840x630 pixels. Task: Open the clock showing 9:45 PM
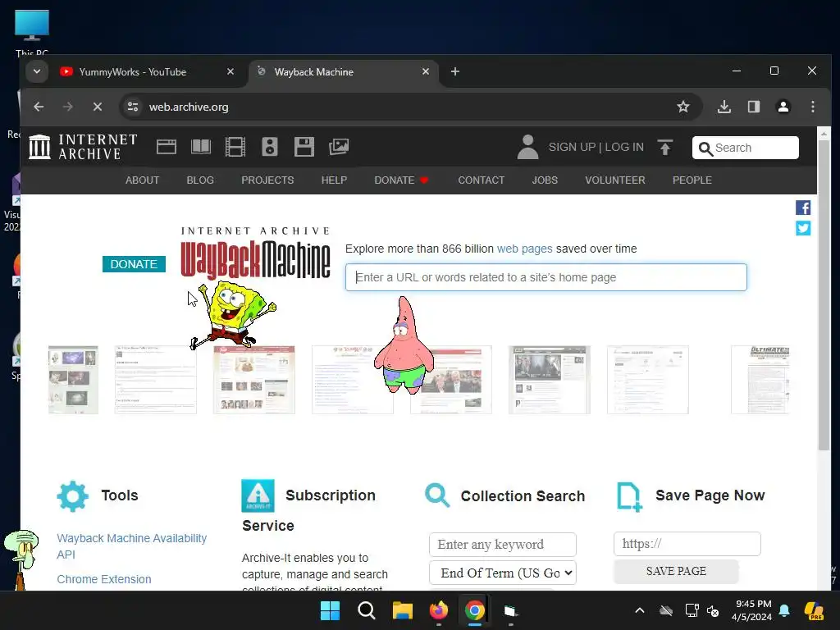tap(753, 610)
